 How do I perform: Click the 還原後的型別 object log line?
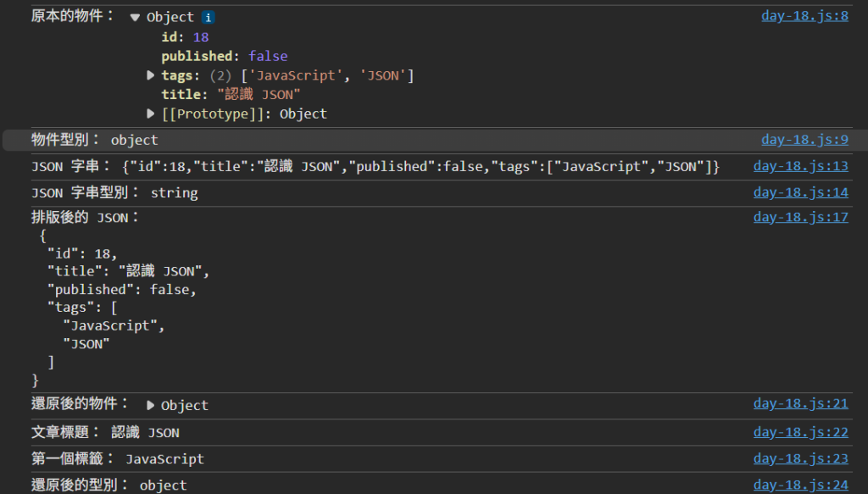pyautogui.click(x=109, y=486)
